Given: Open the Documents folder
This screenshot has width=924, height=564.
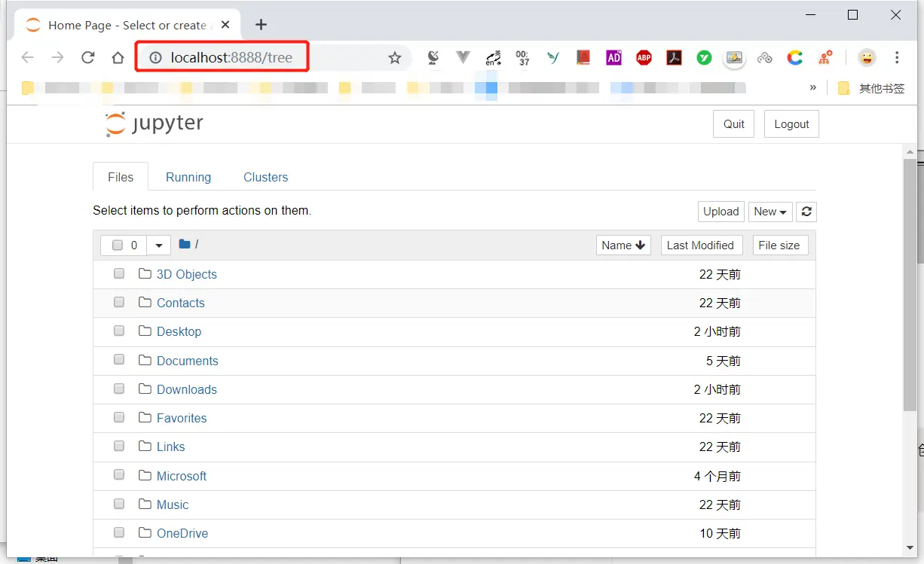Looking at the screenshot, I should point(187,361).
